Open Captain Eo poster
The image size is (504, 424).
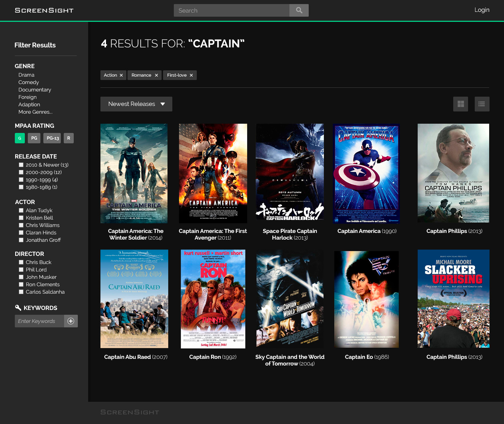coord(367,299)
